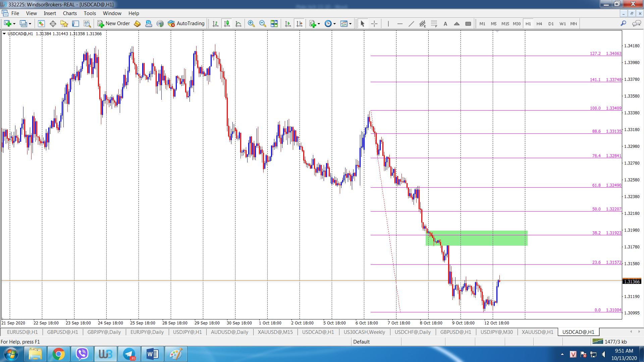Zoom out on the chart

pyautogui.click(x=263, y=23)
